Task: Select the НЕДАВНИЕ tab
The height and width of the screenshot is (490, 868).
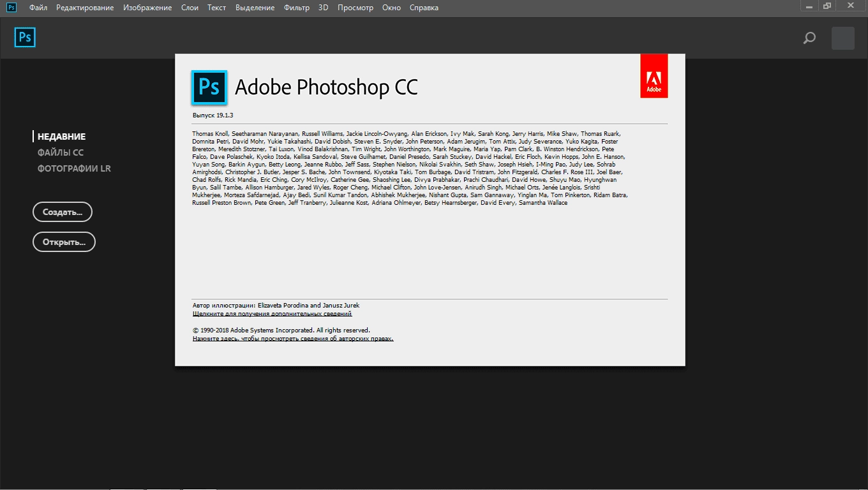Action: click(61, 137)
